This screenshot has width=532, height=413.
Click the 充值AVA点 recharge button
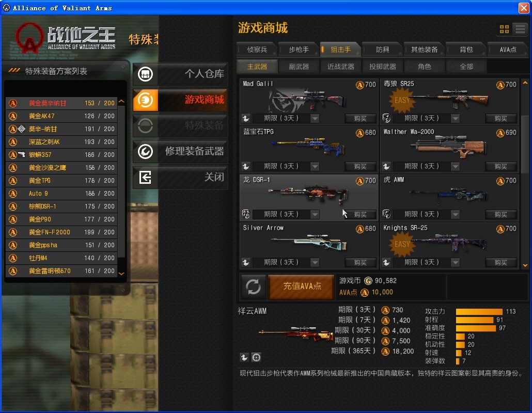(x=302, y=287)
